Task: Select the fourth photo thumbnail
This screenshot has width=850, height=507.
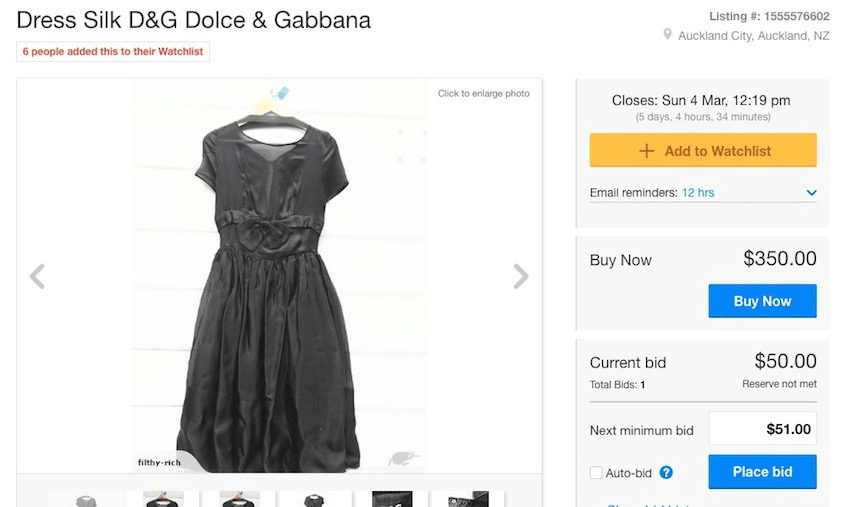Action: [315, 499]
